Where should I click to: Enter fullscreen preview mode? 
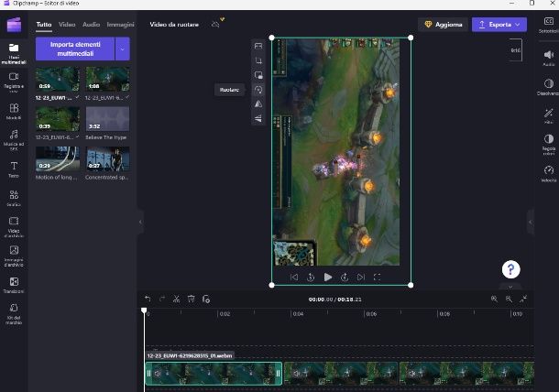(378, 277)
